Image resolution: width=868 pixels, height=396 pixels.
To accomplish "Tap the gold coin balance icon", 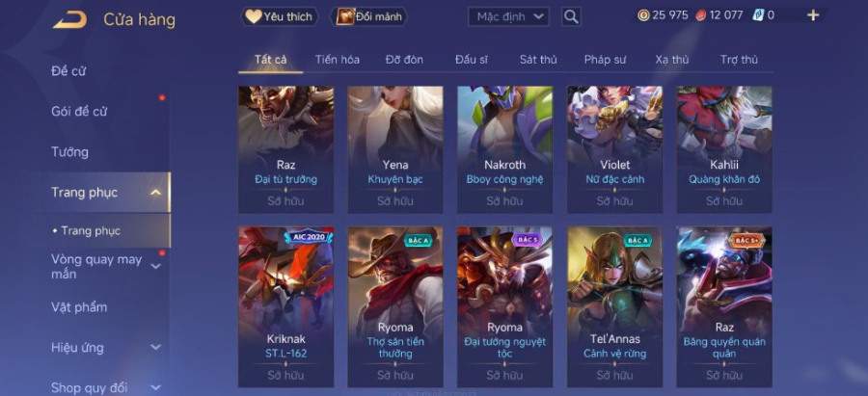I will click(643, 15).
